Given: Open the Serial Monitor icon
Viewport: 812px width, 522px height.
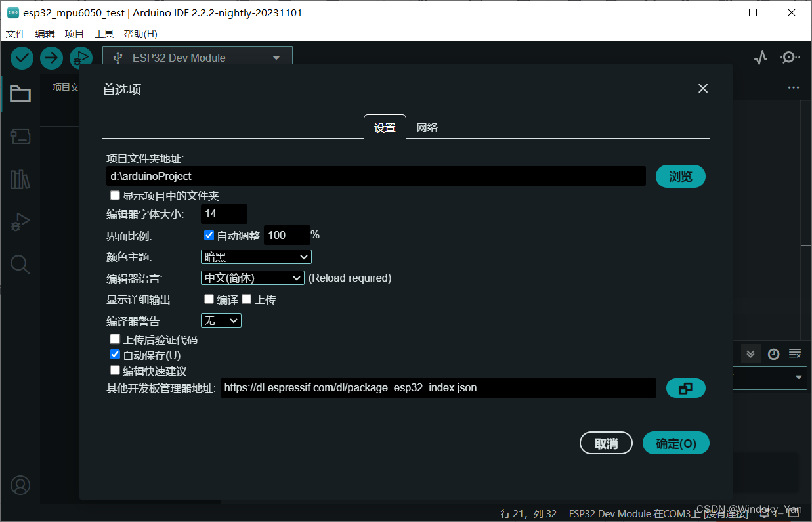Looking at the screenshot, I should (790, 58).
